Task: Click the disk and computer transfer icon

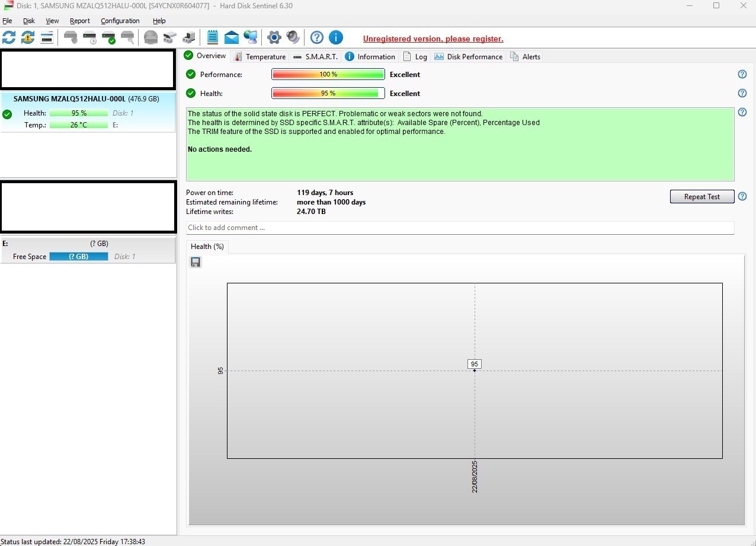Action: [189, 38]
